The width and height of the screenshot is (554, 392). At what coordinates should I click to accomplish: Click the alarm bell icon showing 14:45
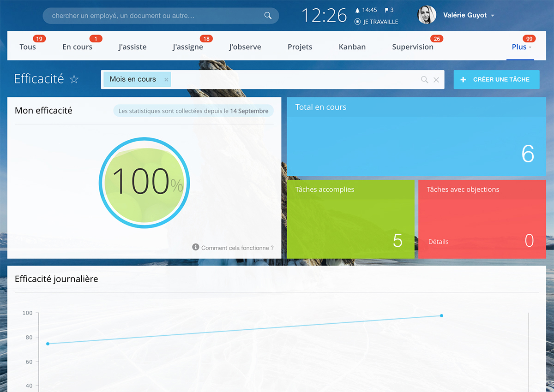pyautogui.click(x=357, y=10)
